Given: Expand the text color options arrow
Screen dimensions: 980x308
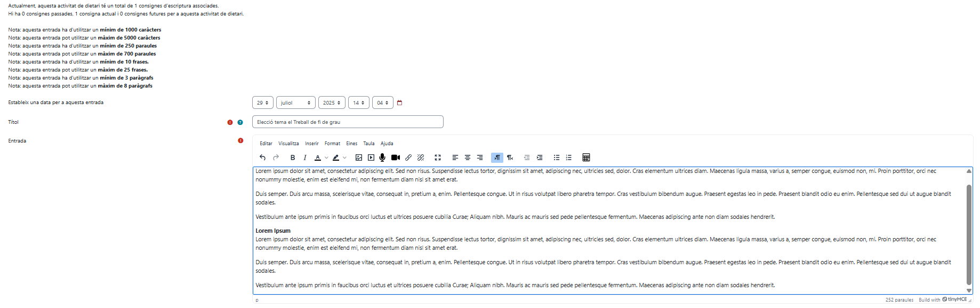Looking at the screenshot, I should pyautogui.click(x=326, y=157).
